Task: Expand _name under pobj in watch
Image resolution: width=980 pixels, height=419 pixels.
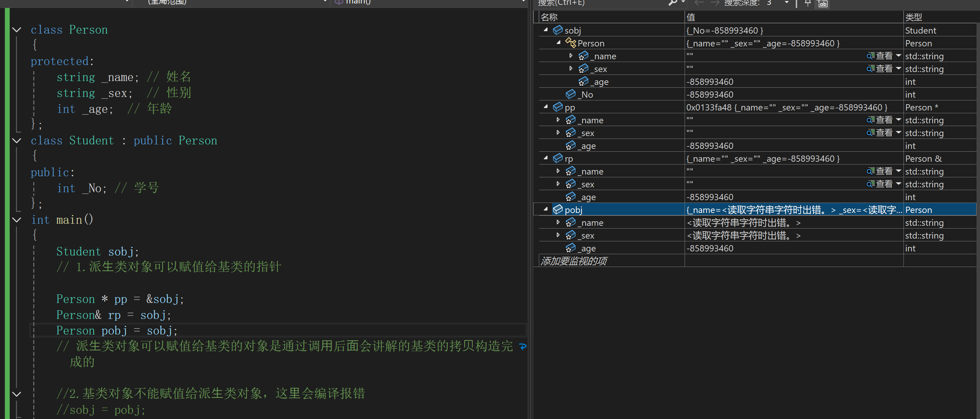Action: [558, 222]
